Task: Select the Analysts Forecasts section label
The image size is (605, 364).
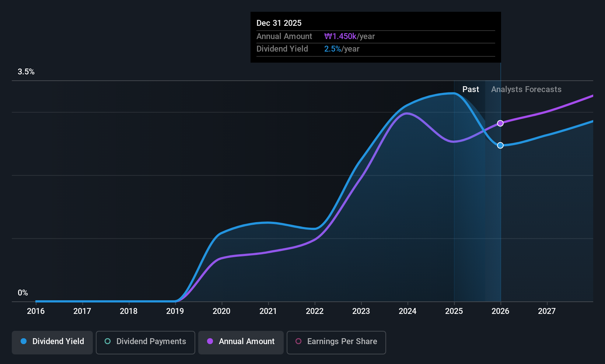Action: (526, 90)
